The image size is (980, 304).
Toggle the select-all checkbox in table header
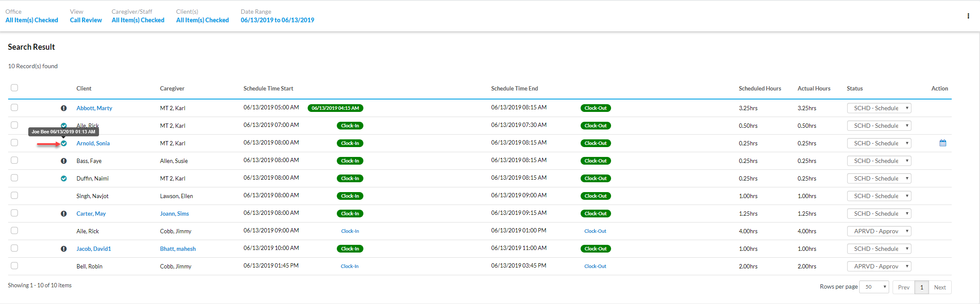(x=15, y=88)
